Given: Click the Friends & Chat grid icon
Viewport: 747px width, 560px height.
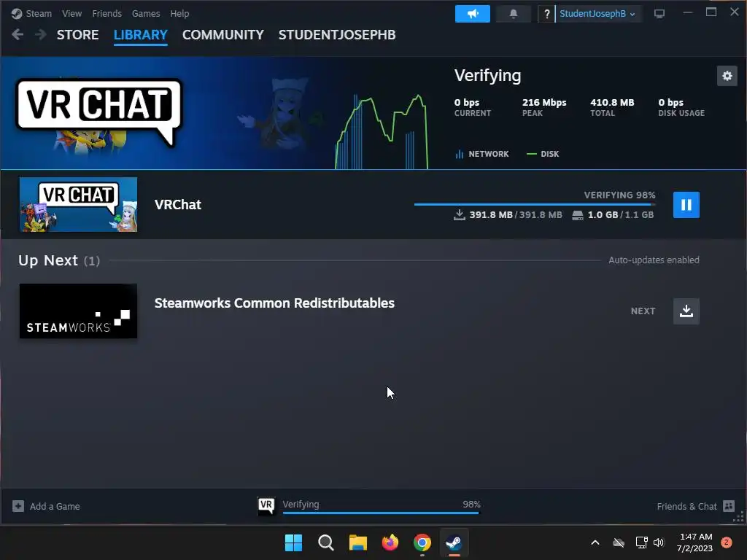Looking at the screenshot, I should (729, 506).
